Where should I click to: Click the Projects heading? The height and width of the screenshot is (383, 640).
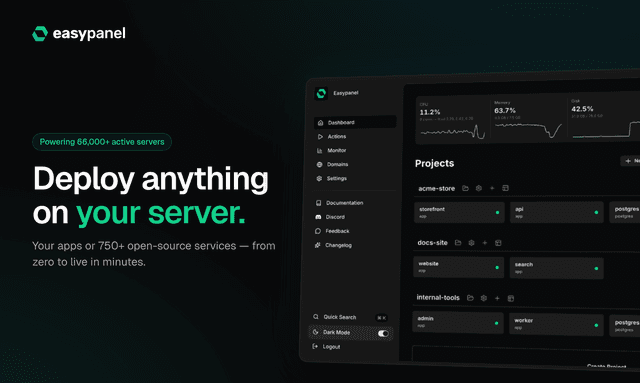(x=434, y=163)
